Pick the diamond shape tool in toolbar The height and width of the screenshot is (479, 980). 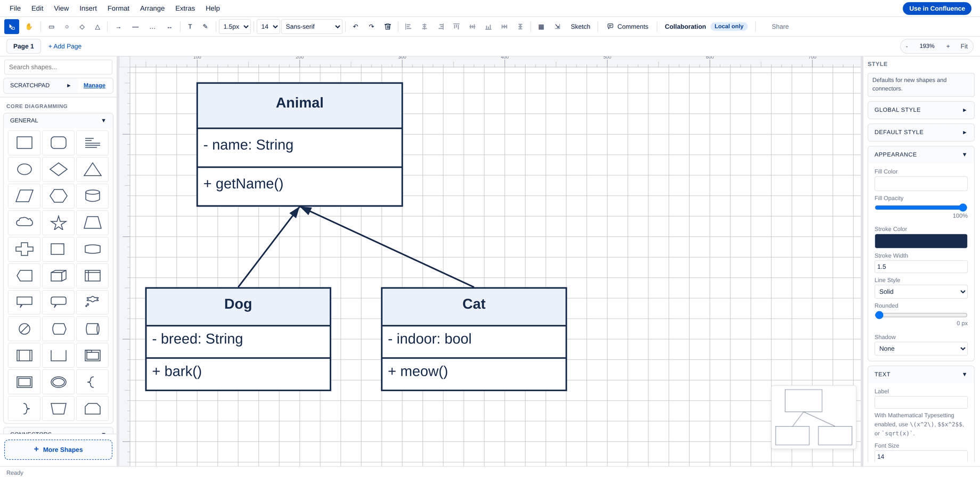click(82, 27)
